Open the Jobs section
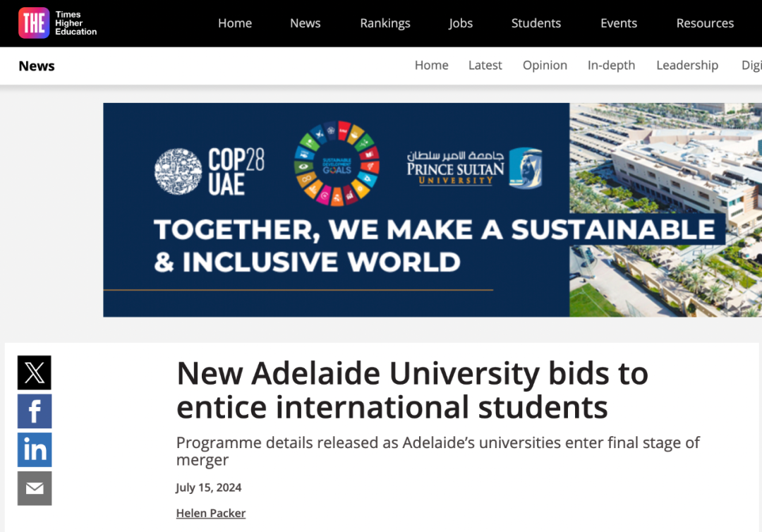 (x=461, y=23)
